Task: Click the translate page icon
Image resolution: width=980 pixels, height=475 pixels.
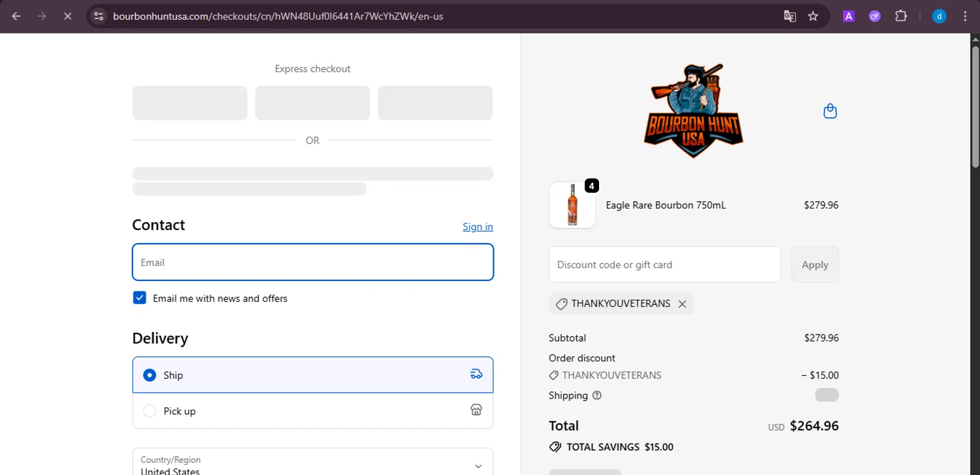Action: pos(790,16)
